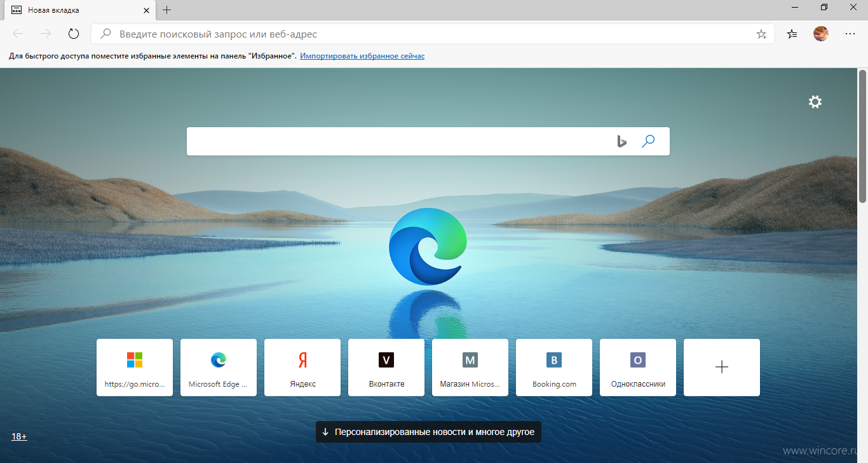
Task: Open the user profile avatar
Action: pyautogui.click(x=821, y=34)
